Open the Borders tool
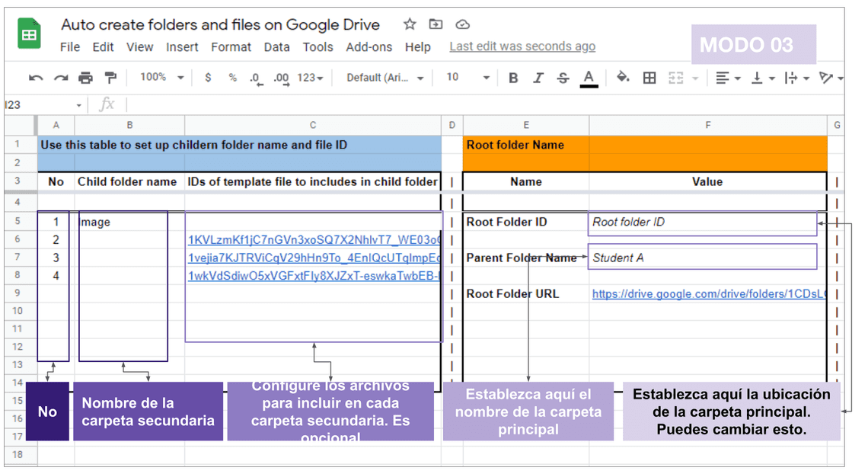Viewport: 868px width, 474px height. [649, 78]
